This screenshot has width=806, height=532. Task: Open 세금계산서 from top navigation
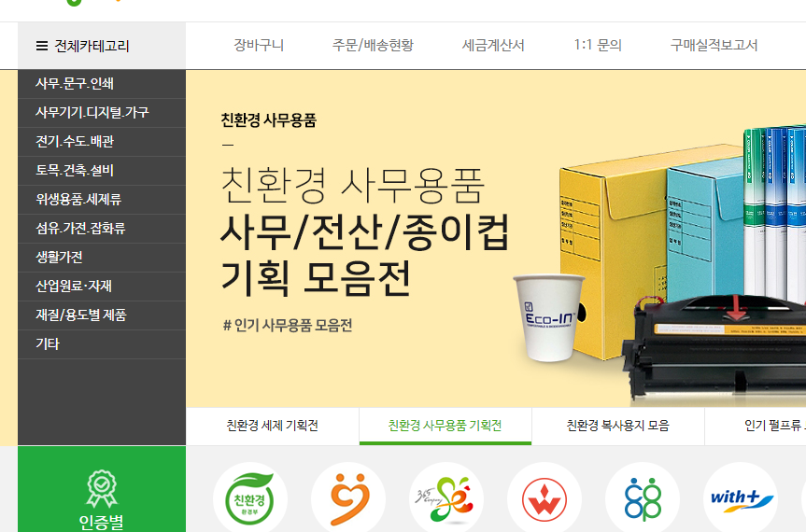click(493, 45)
